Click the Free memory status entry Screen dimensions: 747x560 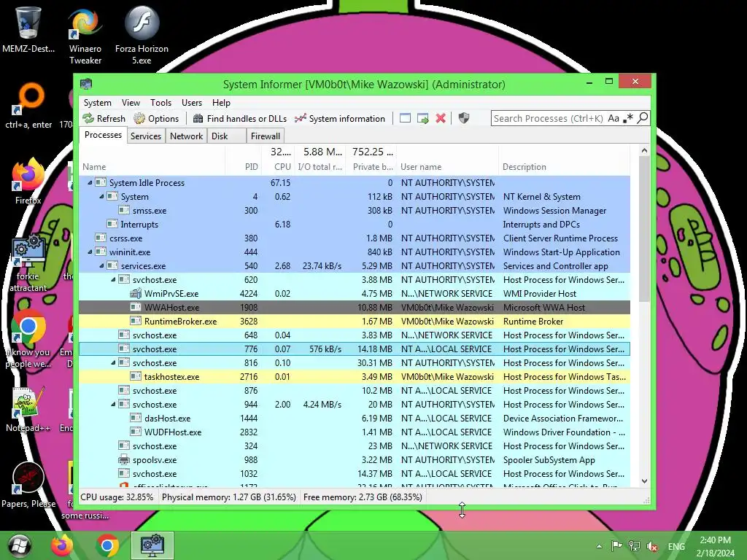(x=363, y=497)
